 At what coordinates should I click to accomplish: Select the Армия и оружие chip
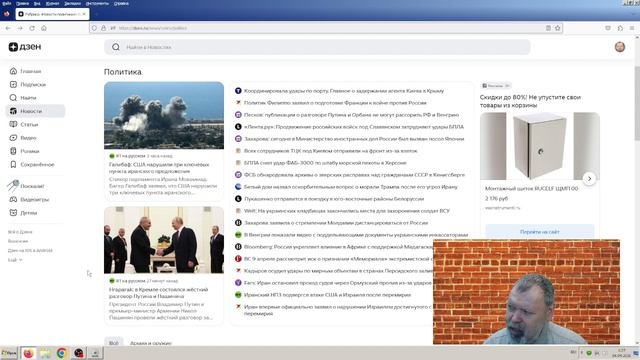(x=151, y=343)
